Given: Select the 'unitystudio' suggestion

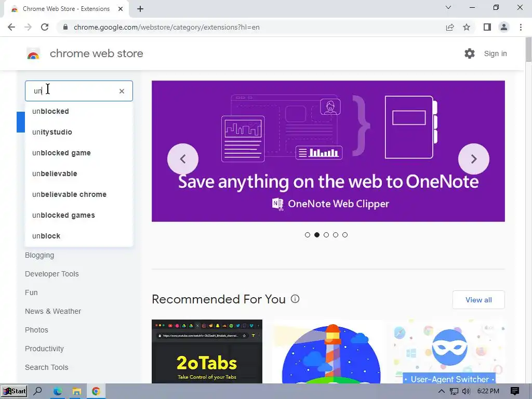Looking at the screenshot, I should click(79, 132).
